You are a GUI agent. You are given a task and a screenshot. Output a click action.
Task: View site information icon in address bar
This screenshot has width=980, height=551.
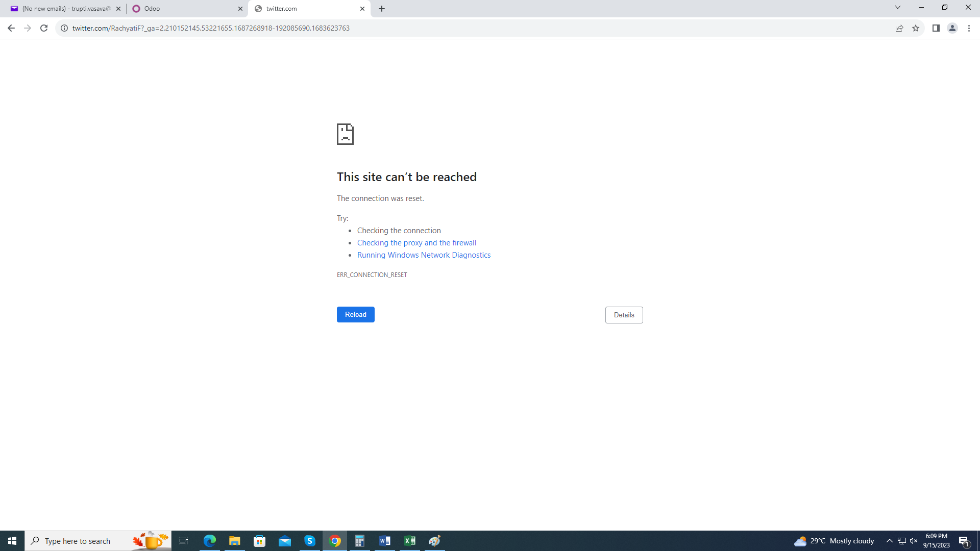64,28
